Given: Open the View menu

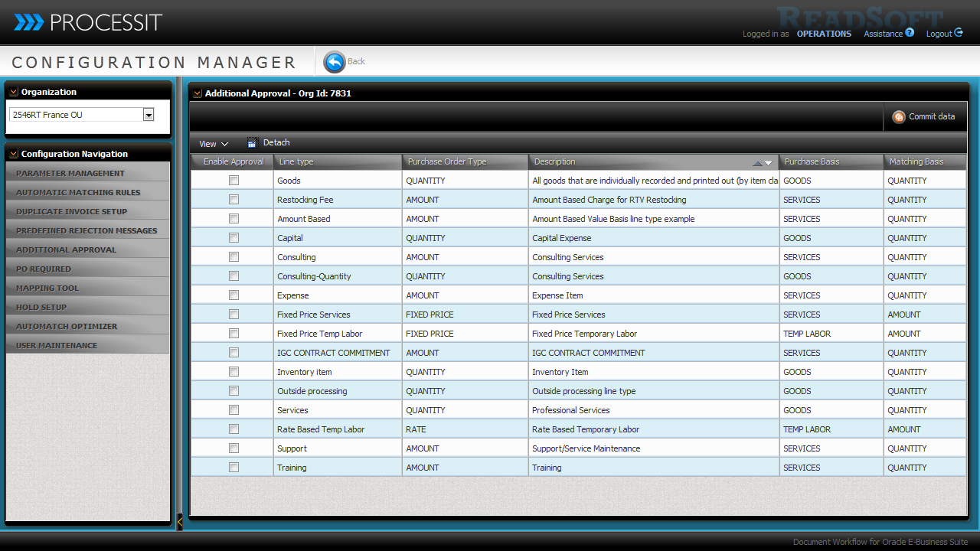Looking at the screenshot, I should point(213,144).
